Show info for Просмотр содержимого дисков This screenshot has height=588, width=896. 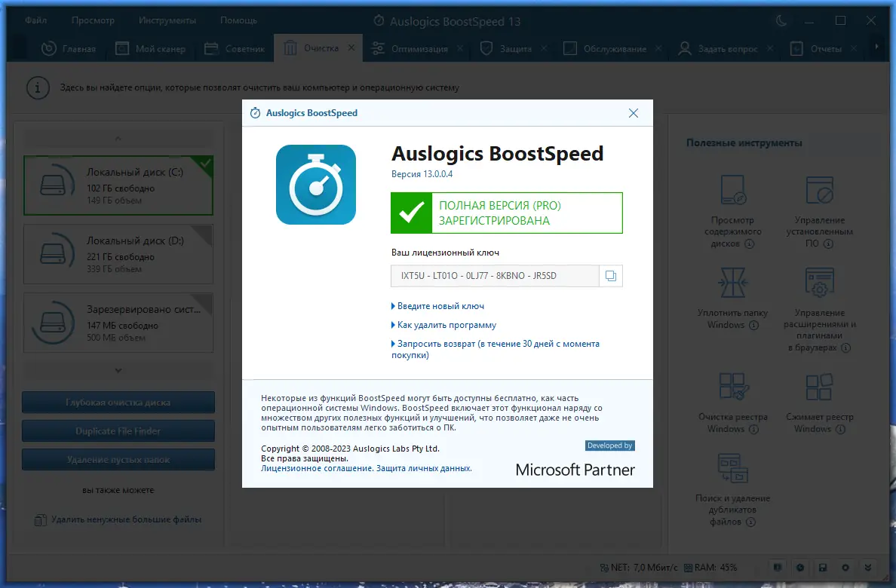click(749, 244)
